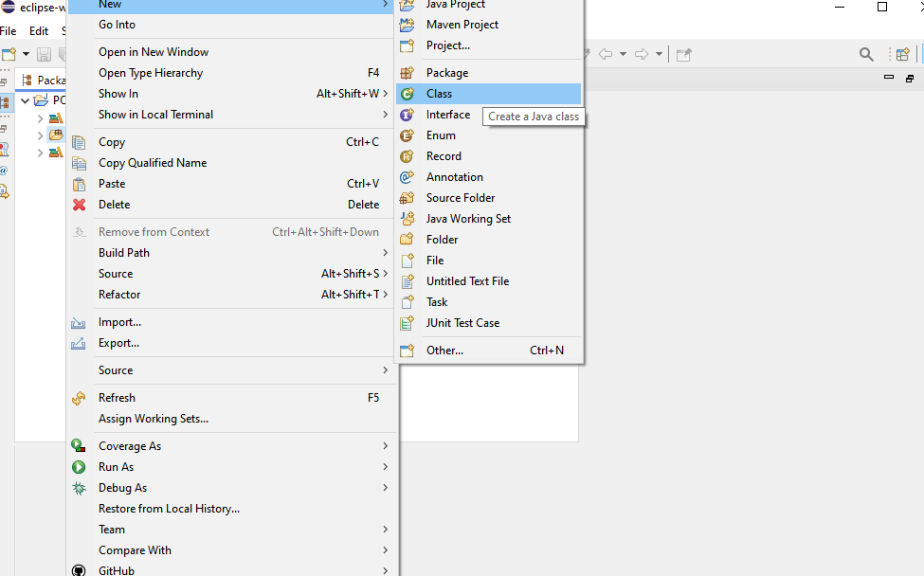Open the Back history dropdown arrow
This screenshot has height=576, width=924.
pos(623,54)
